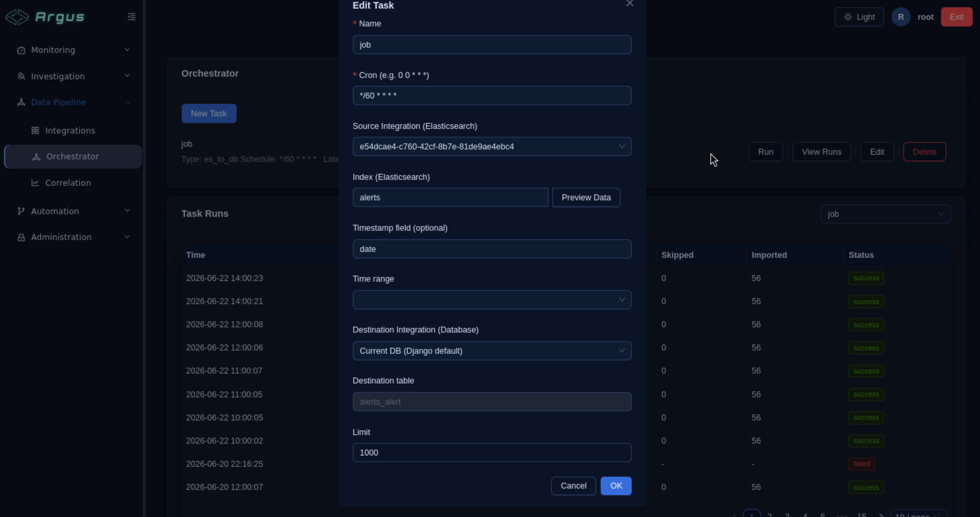Click the Argus logo icon
This screenshot has width=980, height=517.
click(x=17, y=17)
